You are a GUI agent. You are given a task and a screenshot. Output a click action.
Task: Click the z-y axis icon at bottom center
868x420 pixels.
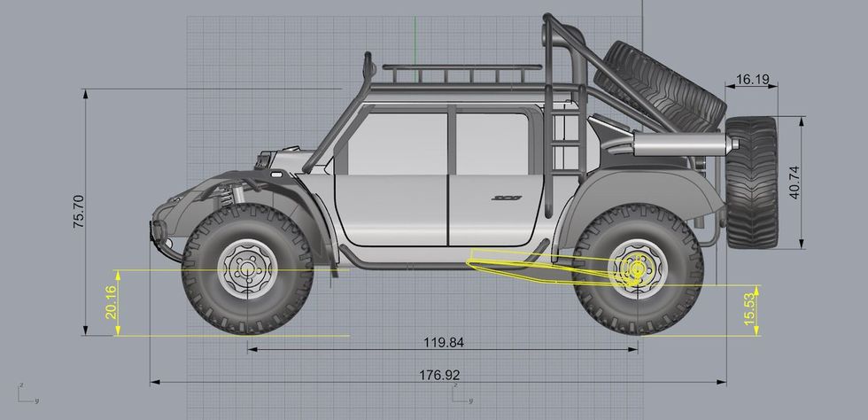[461, 393]
